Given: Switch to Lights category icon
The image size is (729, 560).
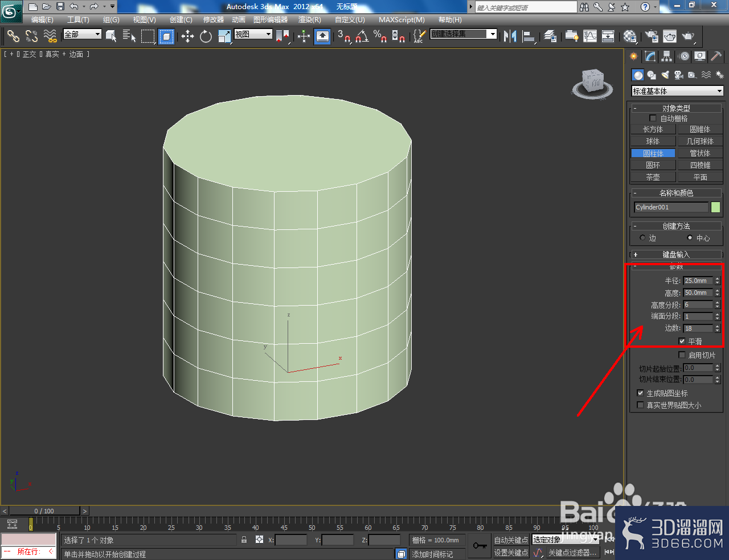Looking at the screenshot, I should point(665,75).
